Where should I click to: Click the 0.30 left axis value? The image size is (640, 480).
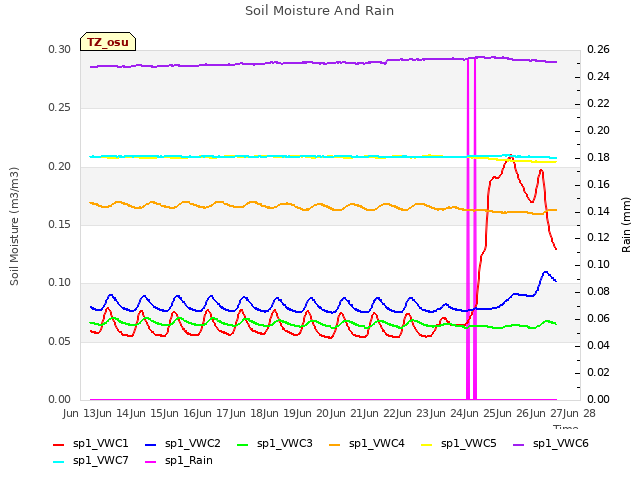coord(60,49)
